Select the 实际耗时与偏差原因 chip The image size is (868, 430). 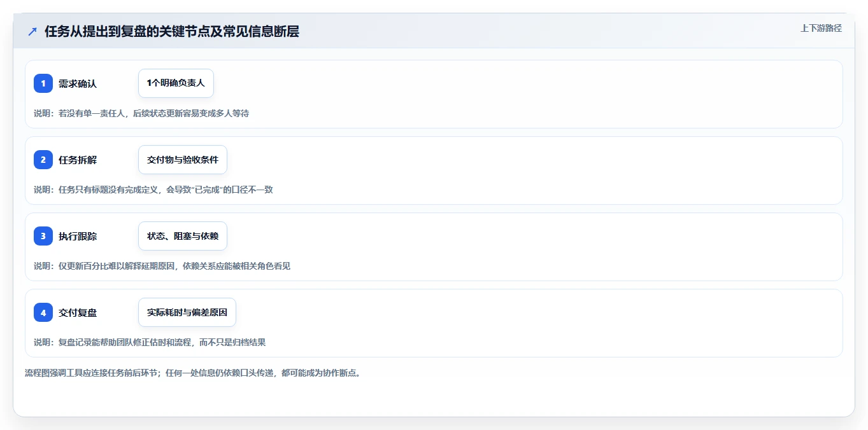[x=187, y=312]
